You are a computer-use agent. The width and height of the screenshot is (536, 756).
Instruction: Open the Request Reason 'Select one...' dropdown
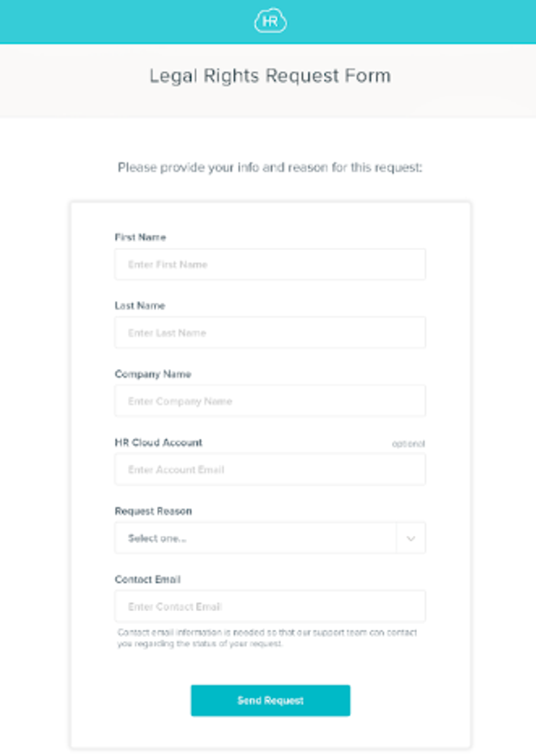coord(270,538)
